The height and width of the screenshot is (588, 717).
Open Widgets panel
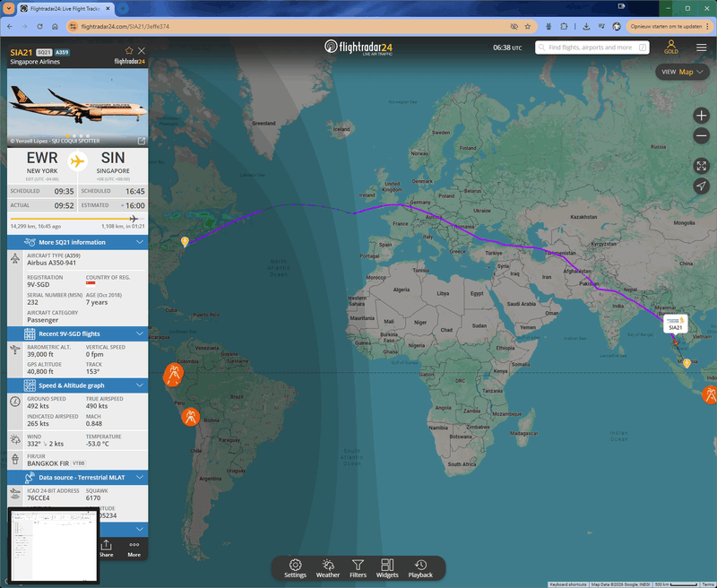[387, 568]
